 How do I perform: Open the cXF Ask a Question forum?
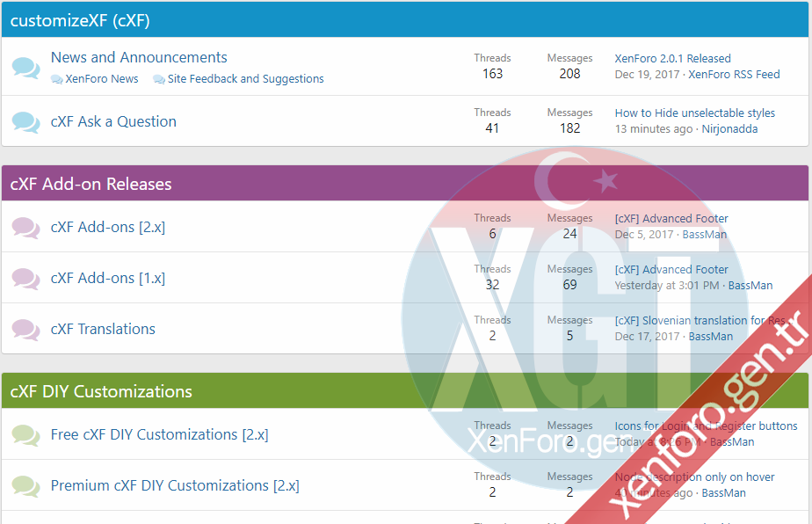[113, 122]
